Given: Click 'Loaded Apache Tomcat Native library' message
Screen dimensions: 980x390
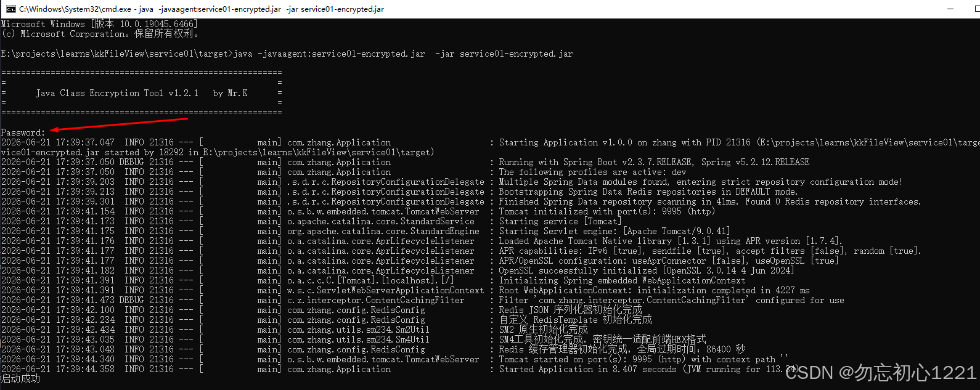Looking at the screenshot, I should [671, 241].
